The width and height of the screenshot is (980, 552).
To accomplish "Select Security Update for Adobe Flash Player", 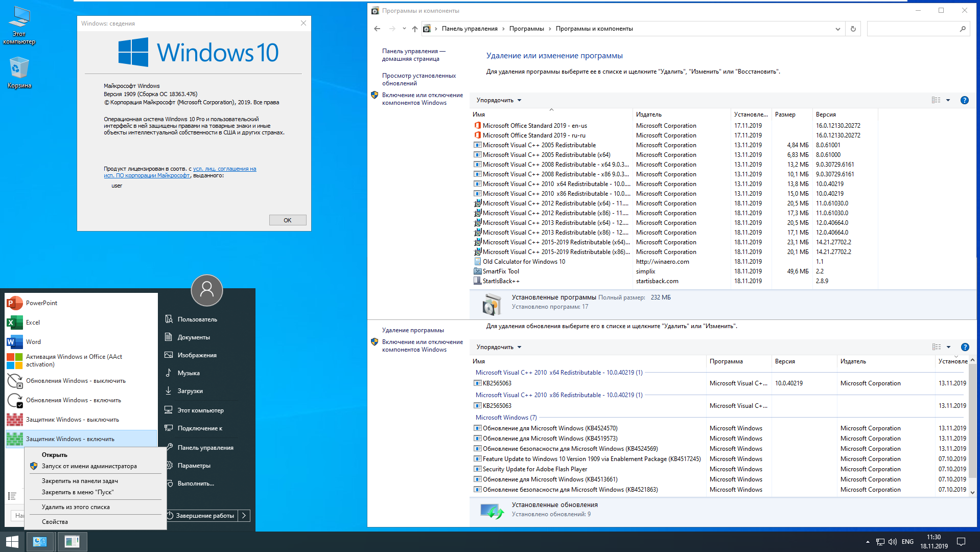I will coord(720,469).
